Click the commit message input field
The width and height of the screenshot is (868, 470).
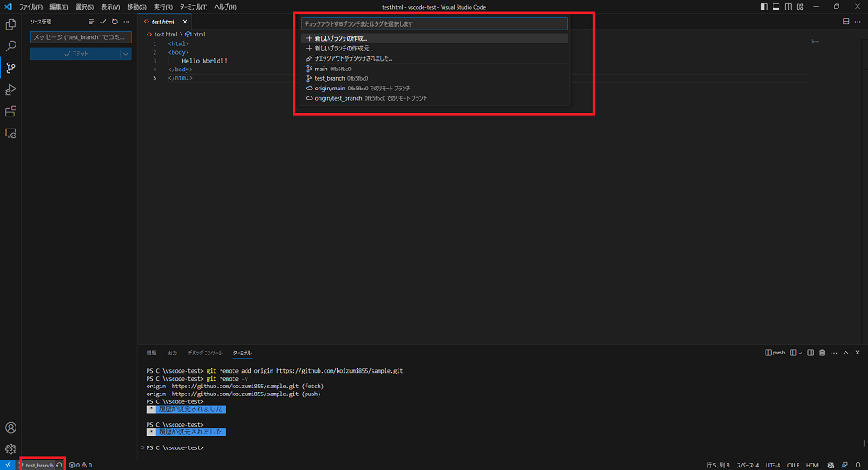point(81,37)
